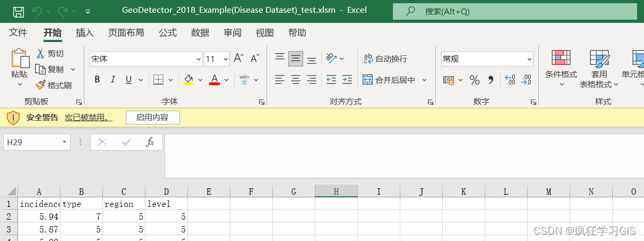This screenshot has height=241, width=644.
Task: Open 套用表格格式 table styles
Action: pyautogui.click(x=599, y=68)
